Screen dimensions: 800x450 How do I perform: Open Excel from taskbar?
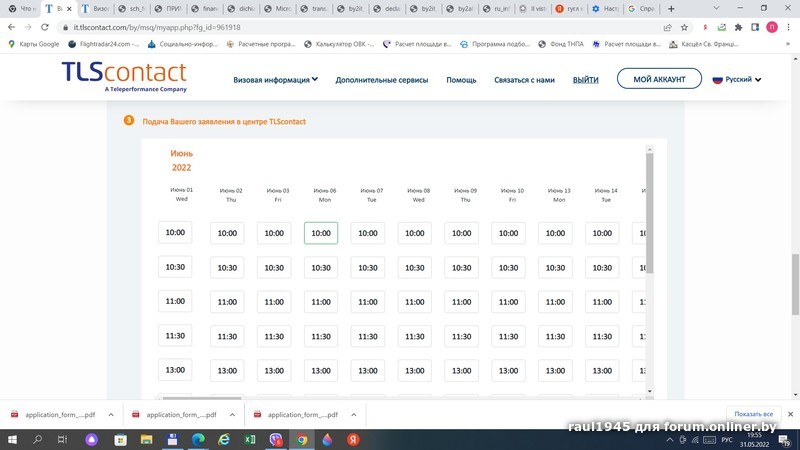point(250,439)
